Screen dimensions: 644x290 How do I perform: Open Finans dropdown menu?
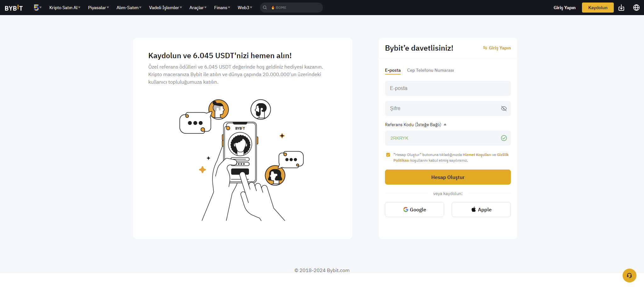(x=222, y=8)
